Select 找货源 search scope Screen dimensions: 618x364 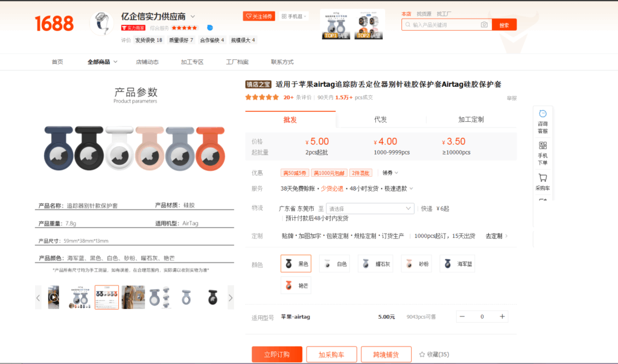pos(424,14)
